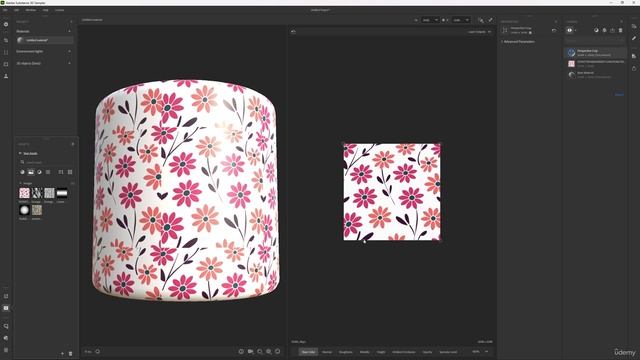Click the trash icon below the assets

70,353
